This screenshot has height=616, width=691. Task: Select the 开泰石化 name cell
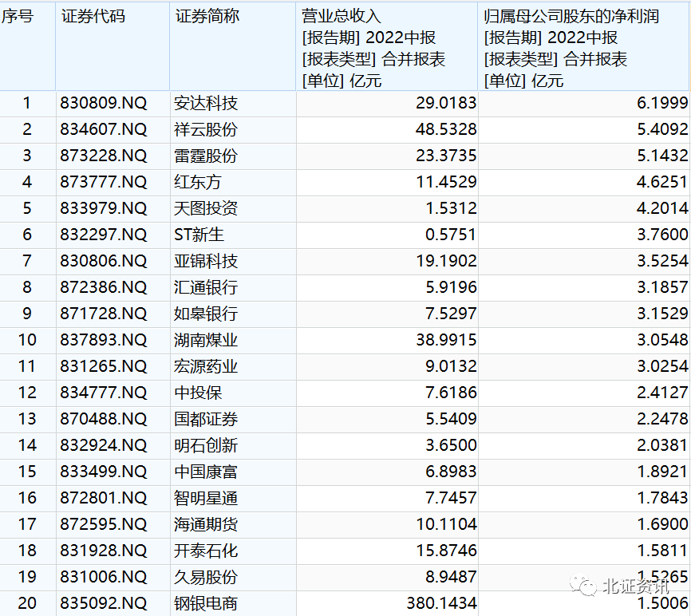coord(206,551)
